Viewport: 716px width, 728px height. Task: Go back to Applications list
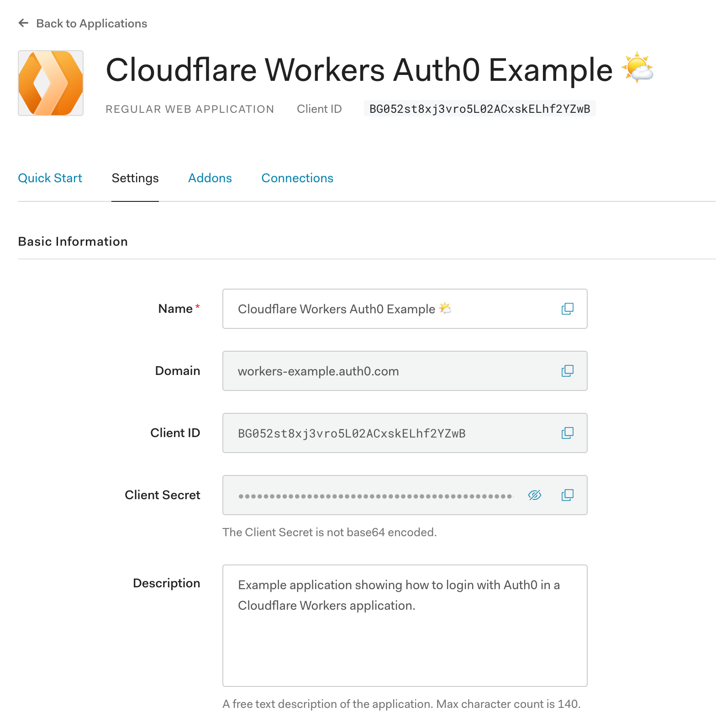(91, 23)
